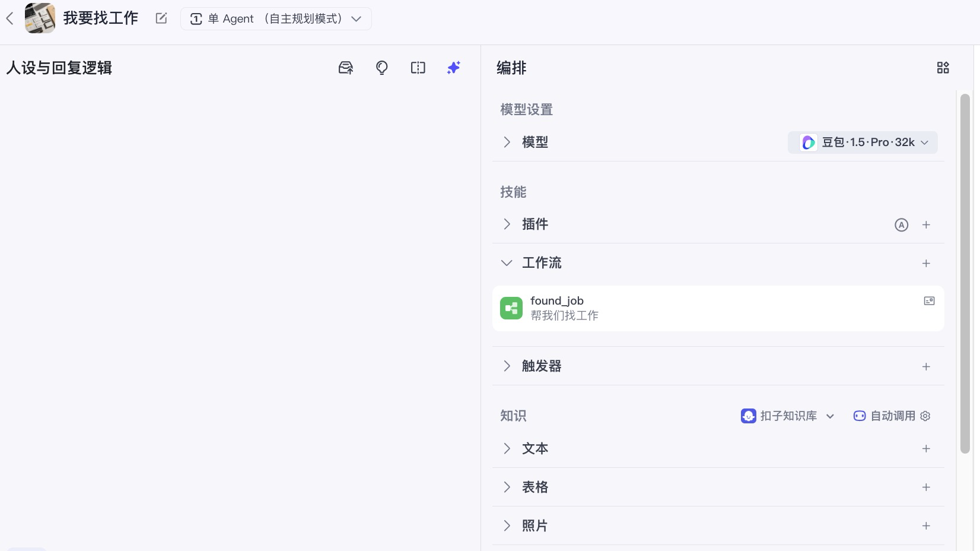Viewport: 980px width, 551px height.
Task: Expand the 插件 section
Action: coord(507,224)
